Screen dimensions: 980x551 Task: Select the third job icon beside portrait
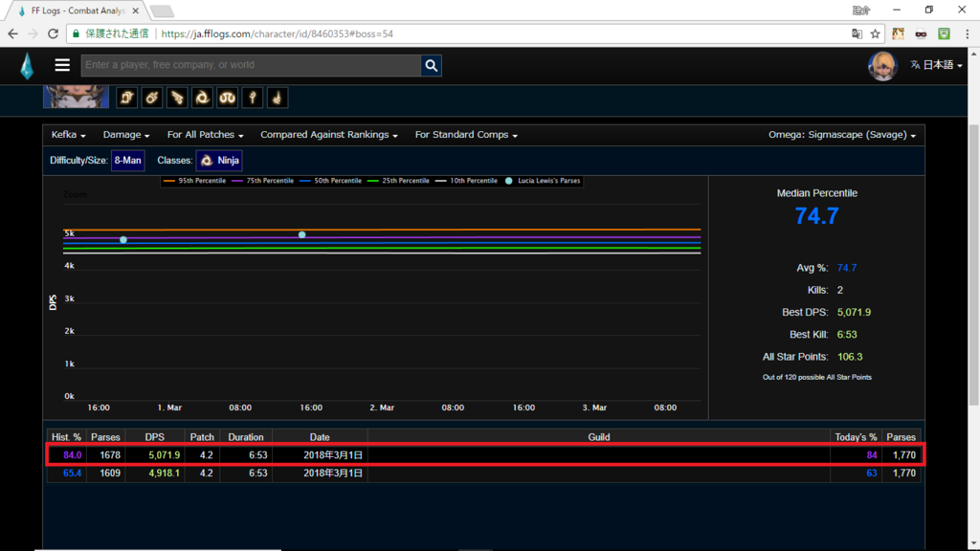point(177,98)
